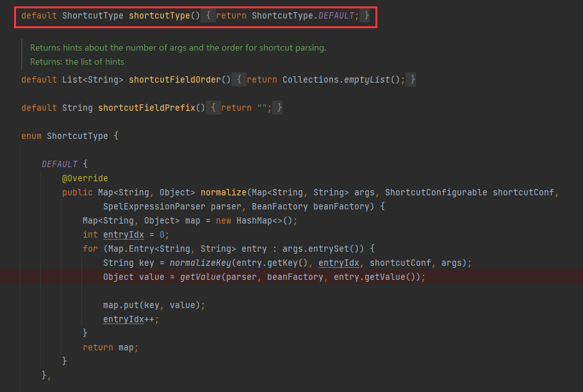
Task: Click the normalize method name
Action: point(224,192)
